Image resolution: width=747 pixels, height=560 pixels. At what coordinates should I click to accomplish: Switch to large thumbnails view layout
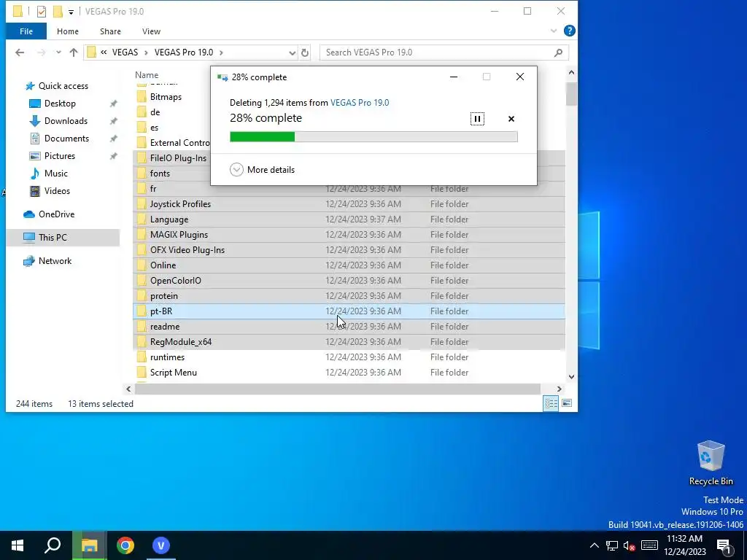(567, 404)
